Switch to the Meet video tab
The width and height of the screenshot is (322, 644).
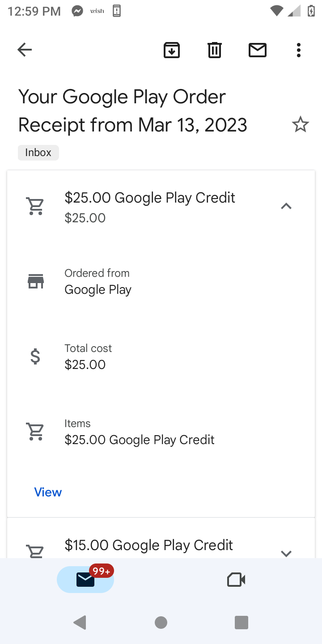[x=236, y=580]
